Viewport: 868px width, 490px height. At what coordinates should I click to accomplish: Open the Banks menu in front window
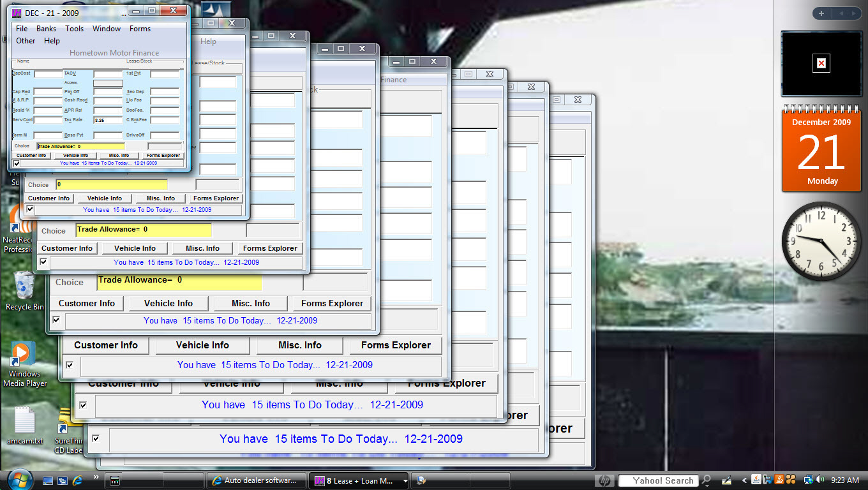click(x=46, y=29)
